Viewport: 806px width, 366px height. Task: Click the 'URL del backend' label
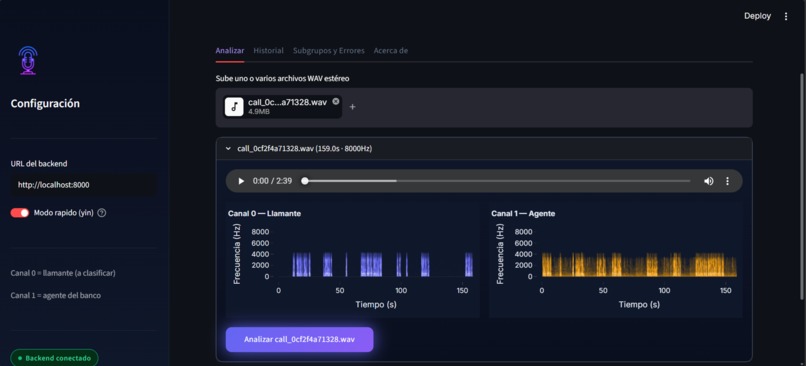tap(39, 163)
